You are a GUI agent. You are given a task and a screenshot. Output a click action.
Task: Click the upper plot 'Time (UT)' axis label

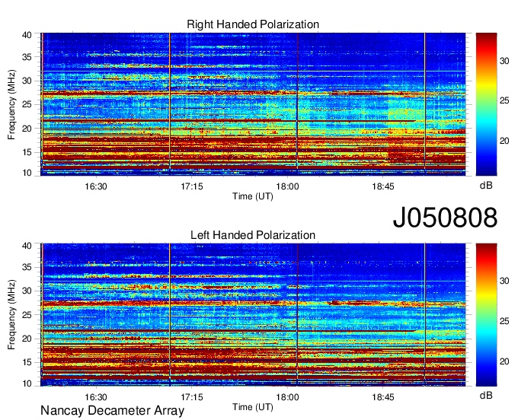coord(253,196)
